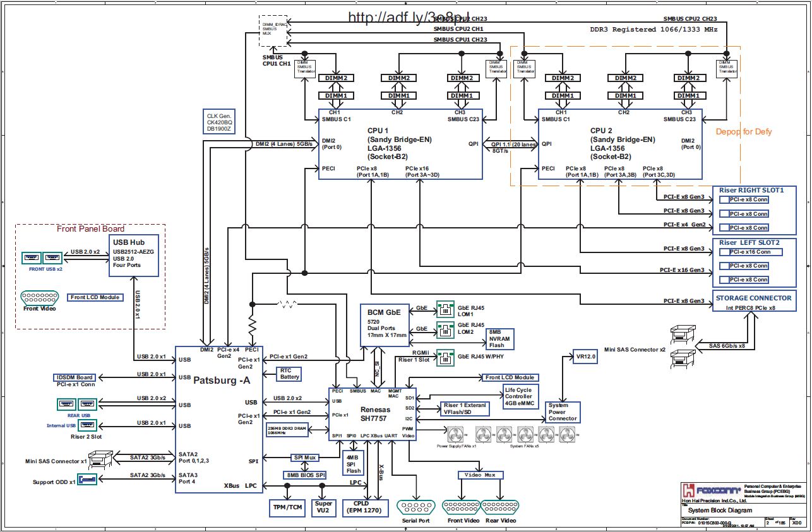Select the GbE RJ45 W/PHY jack icon
Image resolution: width=812 pixels, height=532 pixels.
pyautogui.click(x=446, y=357)
